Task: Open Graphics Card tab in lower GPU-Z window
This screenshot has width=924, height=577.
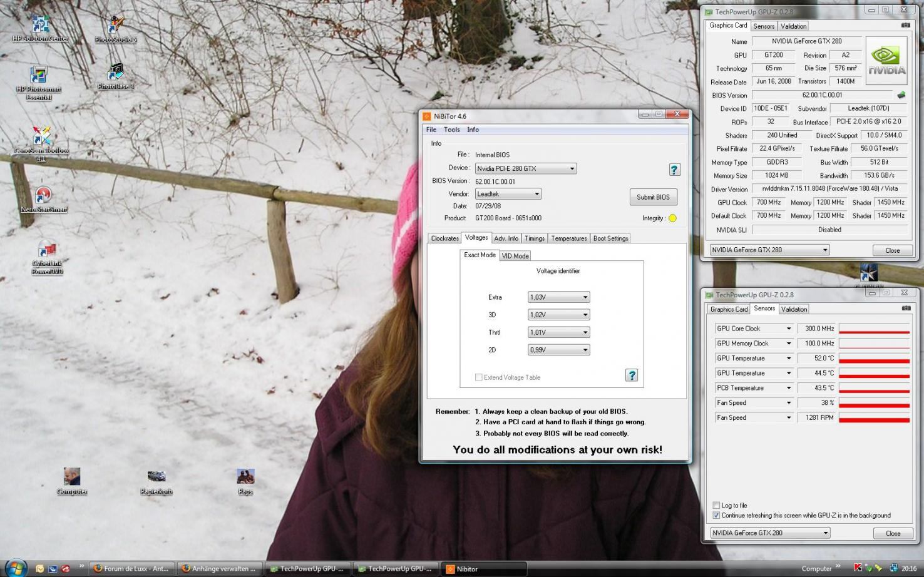Action: (729, 309)
